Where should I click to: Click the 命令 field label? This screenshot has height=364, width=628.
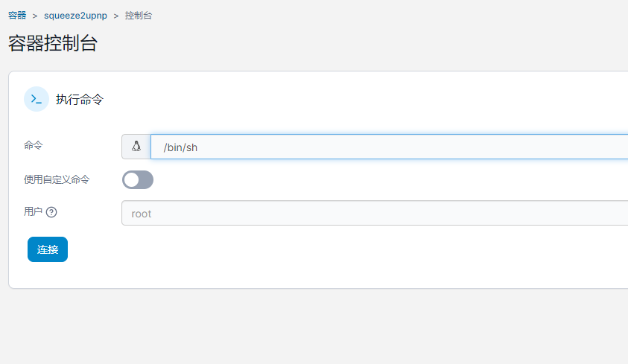click(x=33, y=145)
